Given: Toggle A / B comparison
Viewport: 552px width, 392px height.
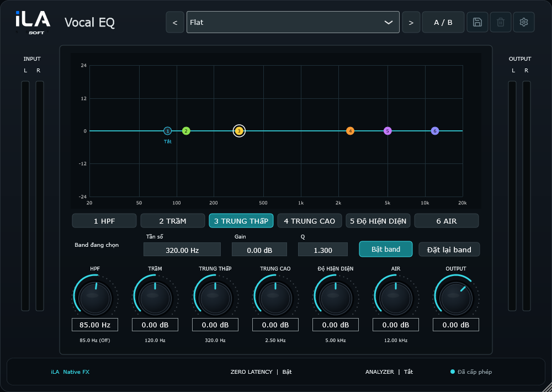Looking at the screenshot, I should point(443,22).
